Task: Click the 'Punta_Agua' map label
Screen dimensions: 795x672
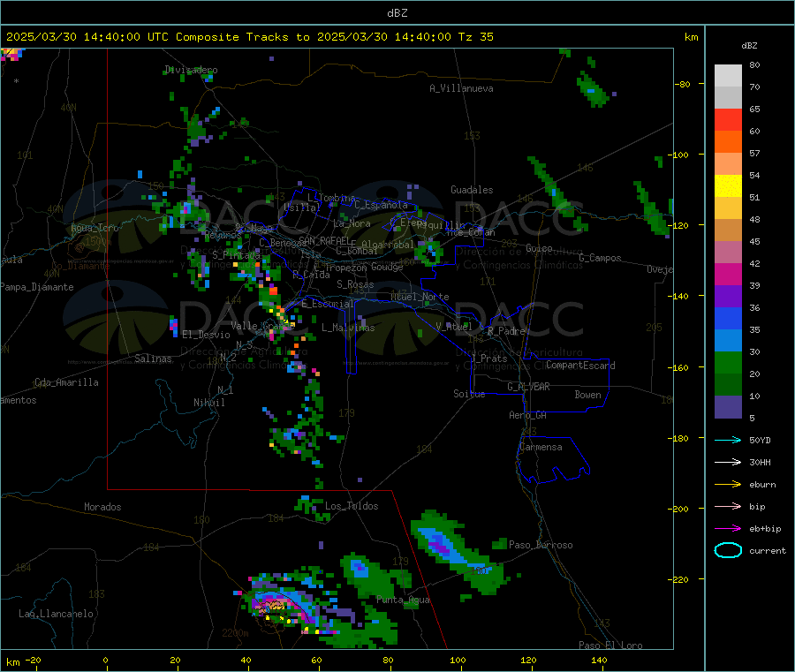Action: pos(403,600)
